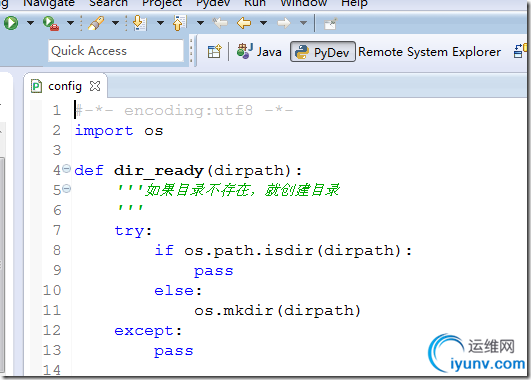Open the Project menu
Viewport: 531px width, 380px height.
point(162,3)
